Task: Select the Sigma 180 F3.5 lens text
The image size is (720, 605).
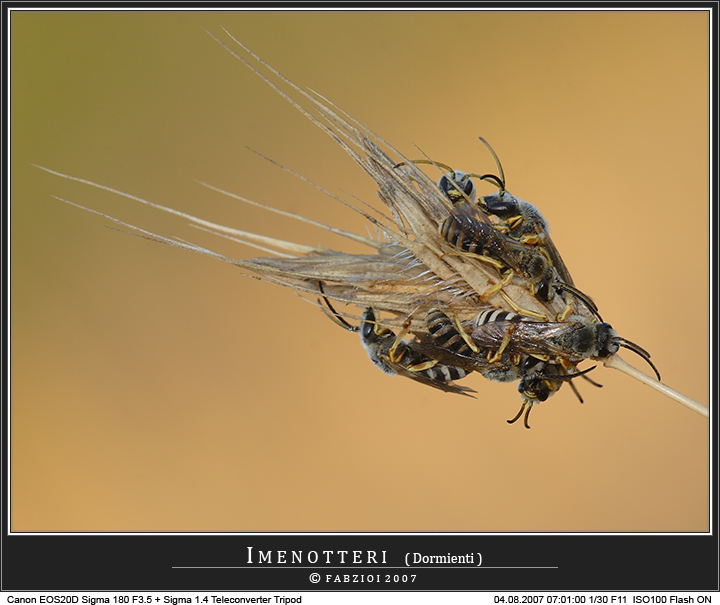Action: 105,599
